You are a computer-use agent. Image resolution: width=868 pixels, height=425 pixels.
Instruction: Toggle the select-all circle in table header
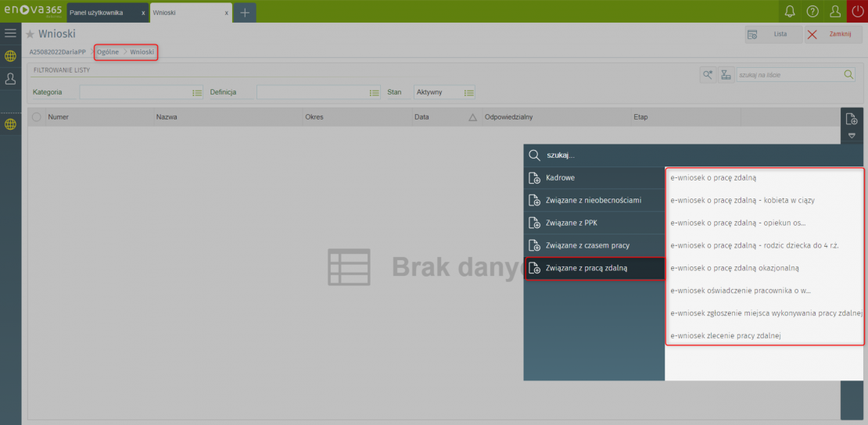[36, 117]
